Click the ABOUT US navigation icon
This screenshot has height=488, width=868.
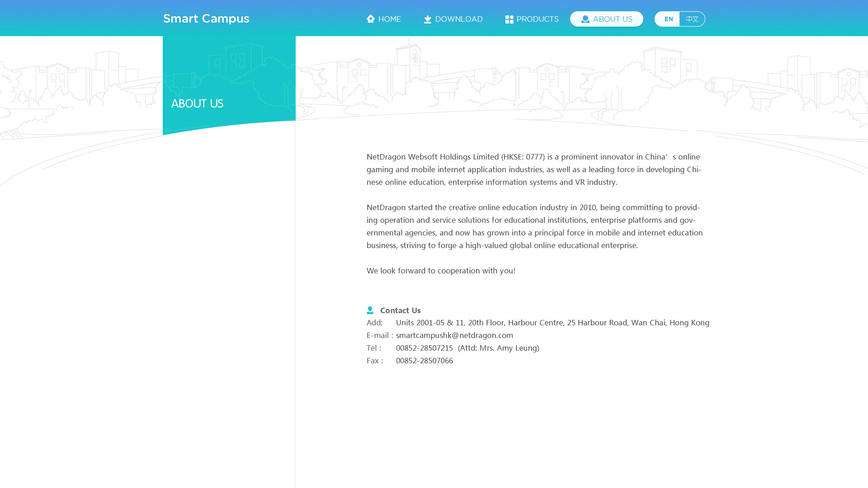(585, 19)
